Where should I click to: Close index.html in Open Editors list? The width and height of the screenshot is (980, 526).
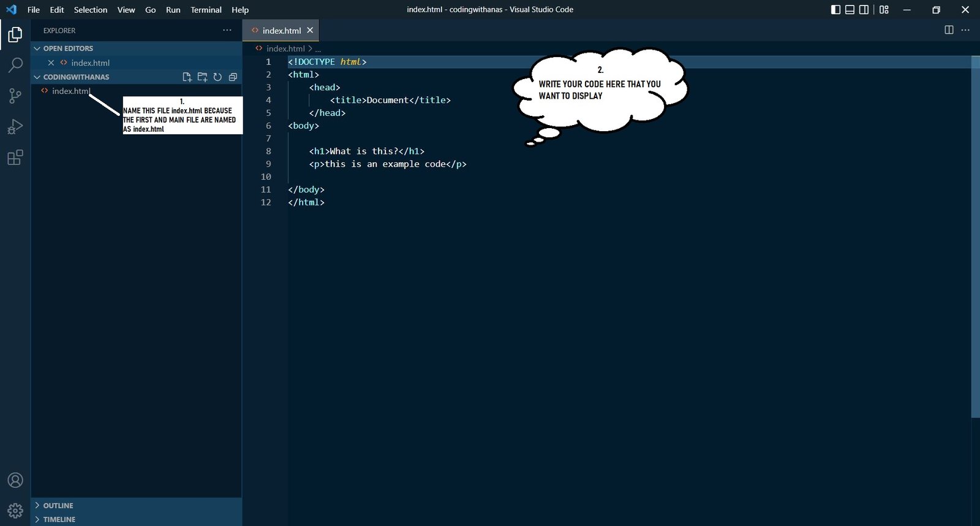51,63
